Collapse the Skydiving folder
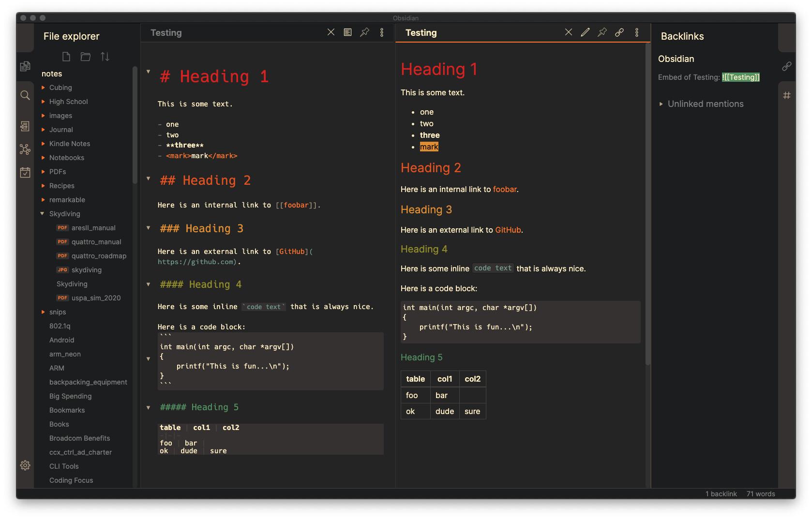 tap(43, 214)
